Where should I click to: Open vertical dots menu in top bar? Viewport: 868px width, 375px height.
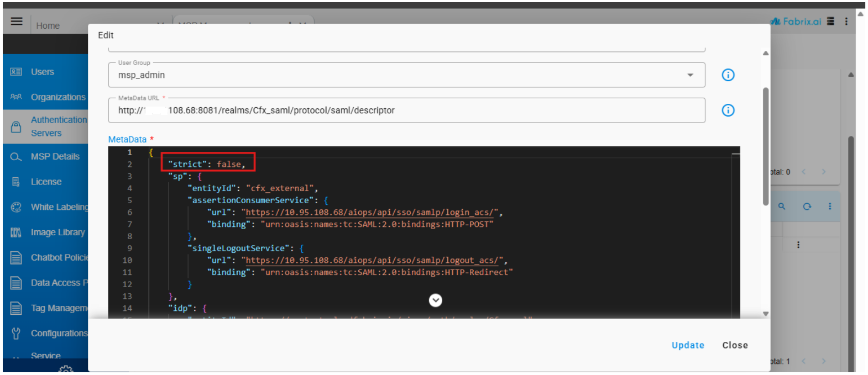click(846, 22)
